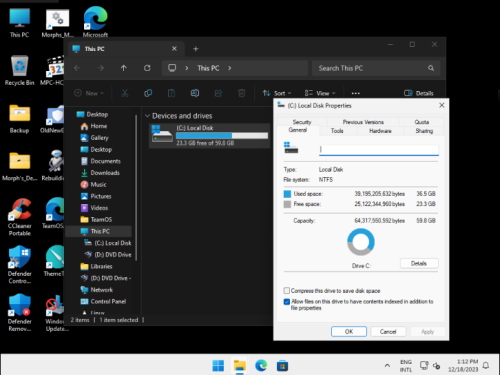Select the Defender Remover desktop icon
This screenshot has width=500, height=375.
click(19, 313)
